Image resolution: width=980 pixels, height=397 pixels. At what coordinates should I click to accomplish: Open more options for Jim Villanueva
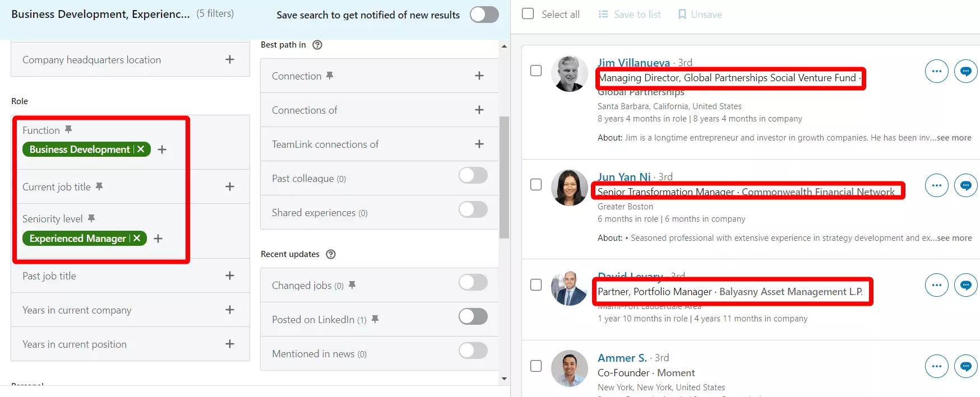tap(936, 71)
